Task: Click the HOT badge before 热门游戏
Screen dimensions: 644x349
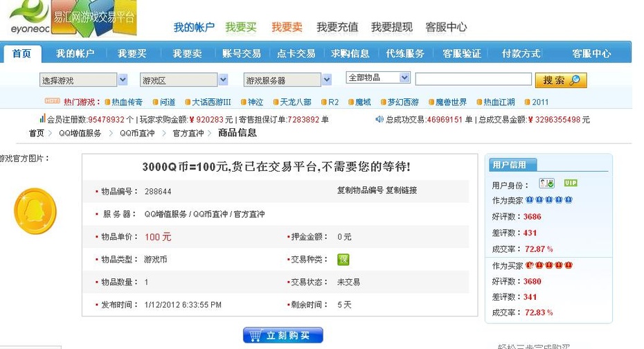Action: (x=52, y=101)
